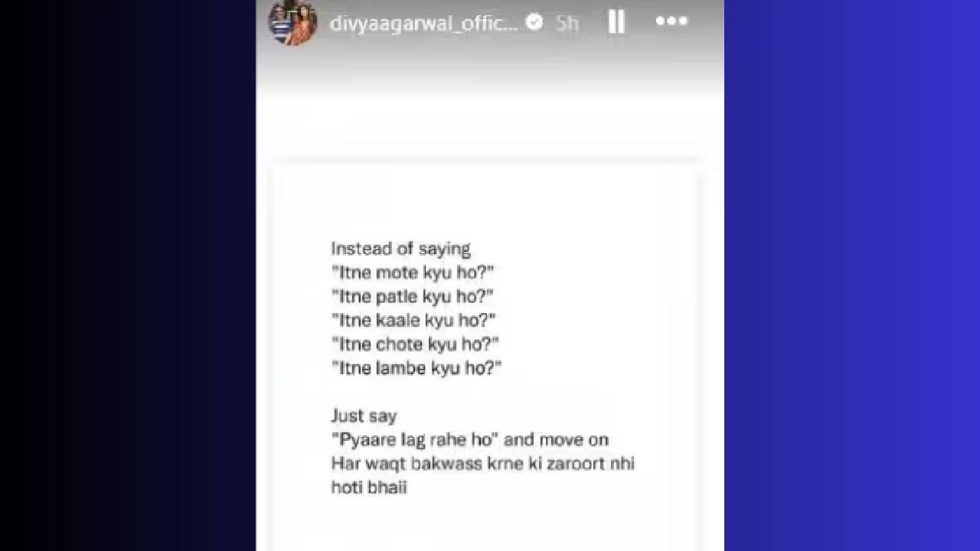
Task: Click the blue verified badge icon
Action: (535, 23)
